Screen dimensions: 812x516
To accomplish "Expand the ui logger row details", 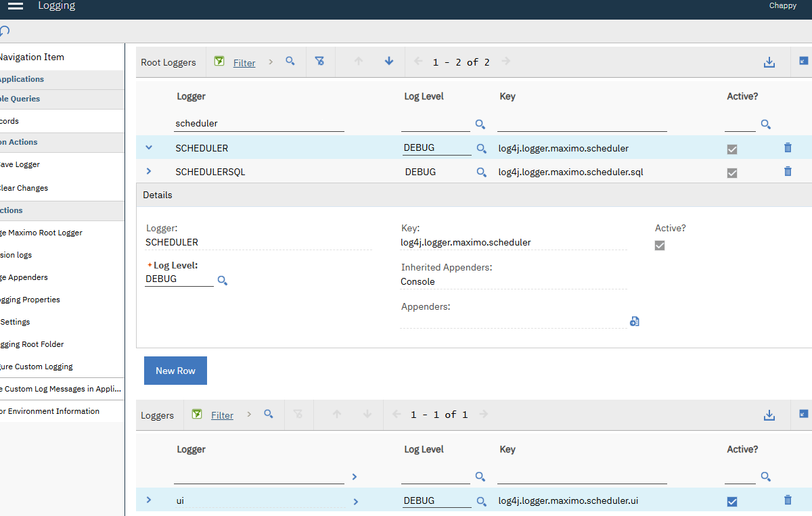I will coord(149,500).
